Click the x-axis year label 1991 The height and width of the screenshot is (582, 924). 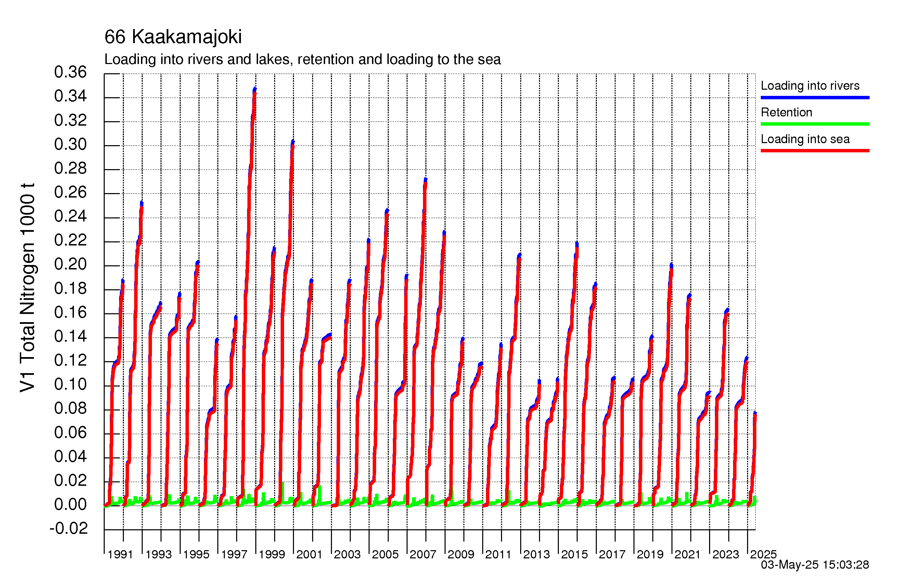point(120,554)
